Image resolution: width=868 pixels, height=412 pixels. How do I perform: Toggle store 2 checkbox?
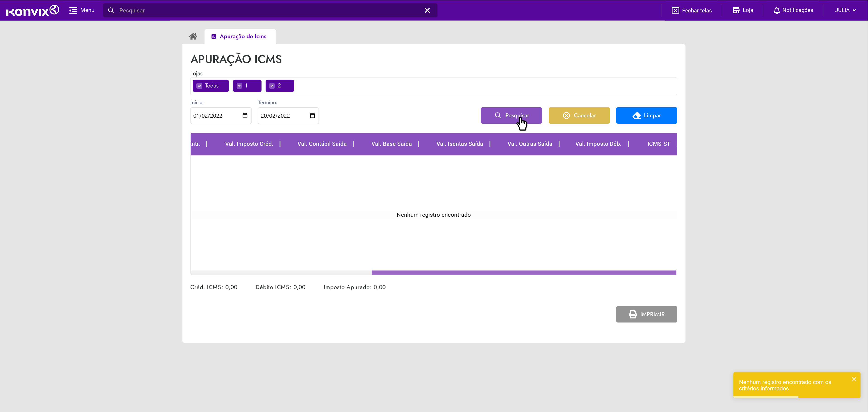pyautogui.click(x=272, y=86)
